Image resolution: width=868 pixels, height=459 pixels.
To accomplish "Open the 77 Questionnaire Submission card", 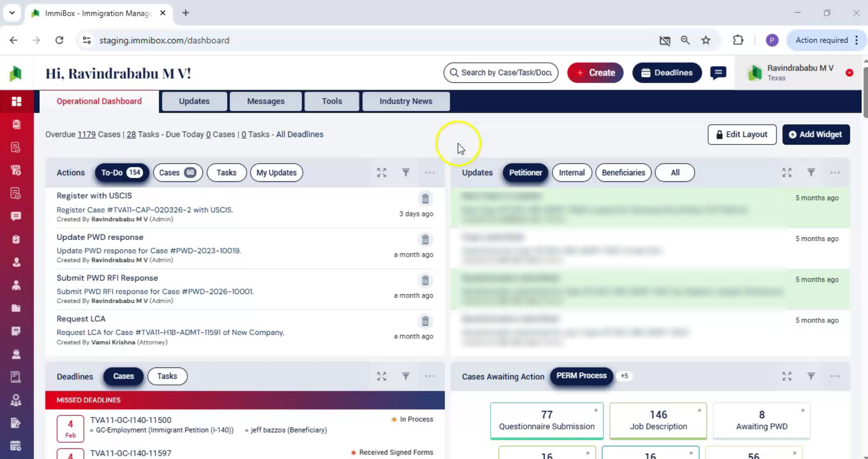I will 547,421.
